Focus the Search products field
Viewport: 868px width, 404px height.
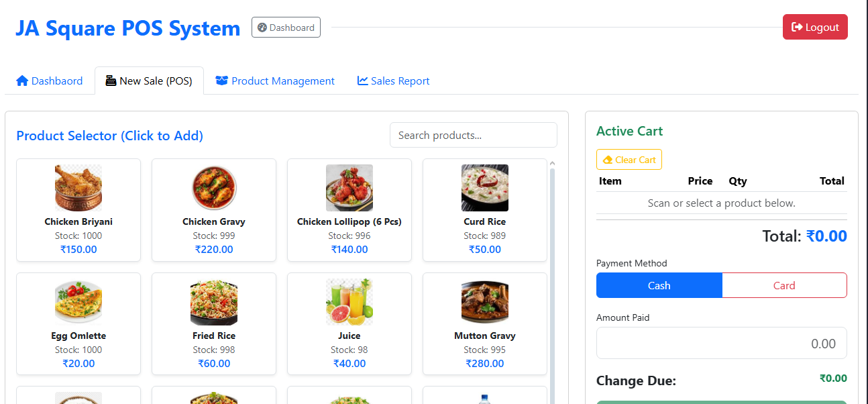[473, 135]
